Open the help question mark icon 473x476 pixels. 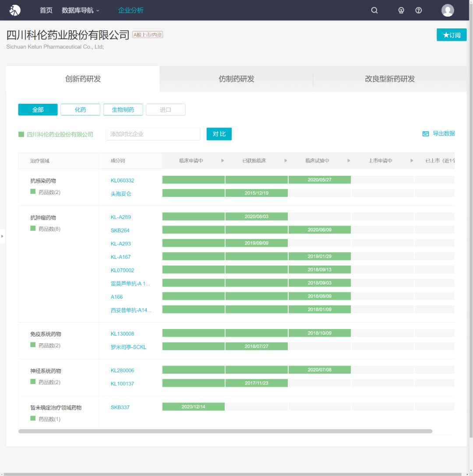pos(418,10)
